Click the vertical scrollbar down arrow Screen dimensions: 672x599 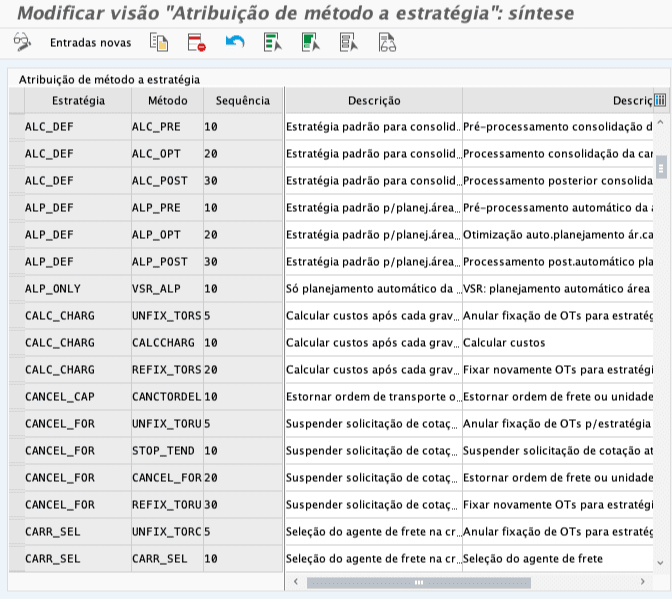[x=660, y=563]
